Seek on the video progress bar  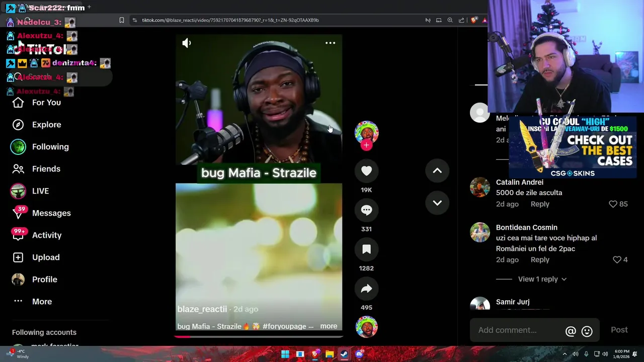[259, 336]
